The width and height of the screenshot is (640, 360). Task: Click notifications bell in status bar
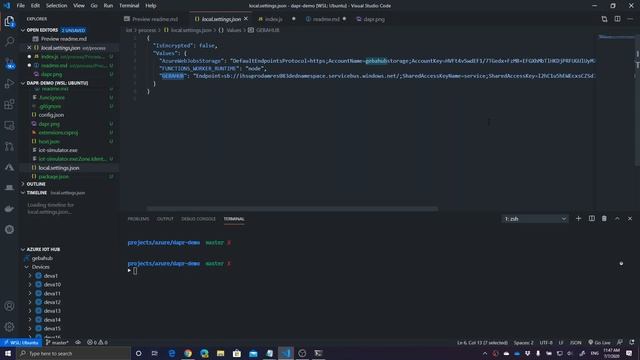point(632,342)
